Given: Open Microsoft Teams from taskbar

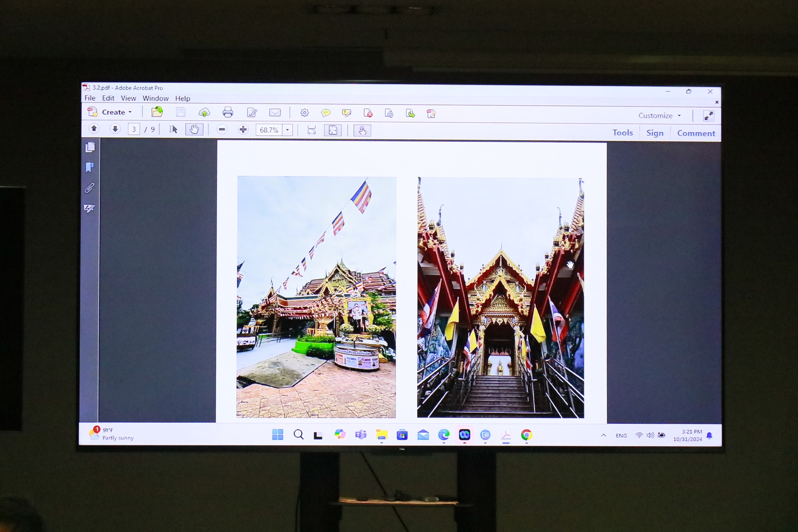Looking at the screenshot, I should pyautogui.click(x=361, y=435).
